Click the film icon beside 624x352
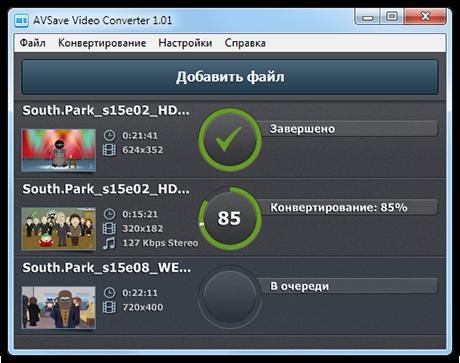Screen dimensions: 460x363 (109, 150)
